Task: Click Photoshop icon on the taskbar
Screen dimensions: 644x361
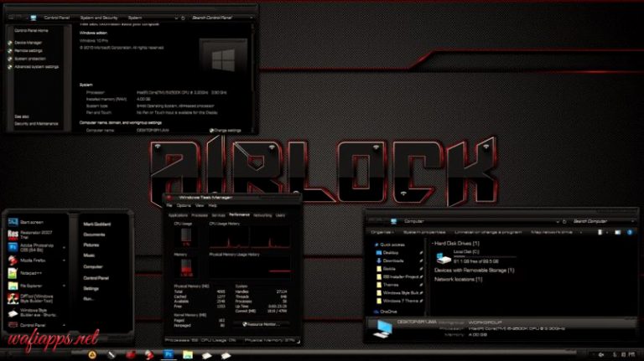Action: (169, 354)
